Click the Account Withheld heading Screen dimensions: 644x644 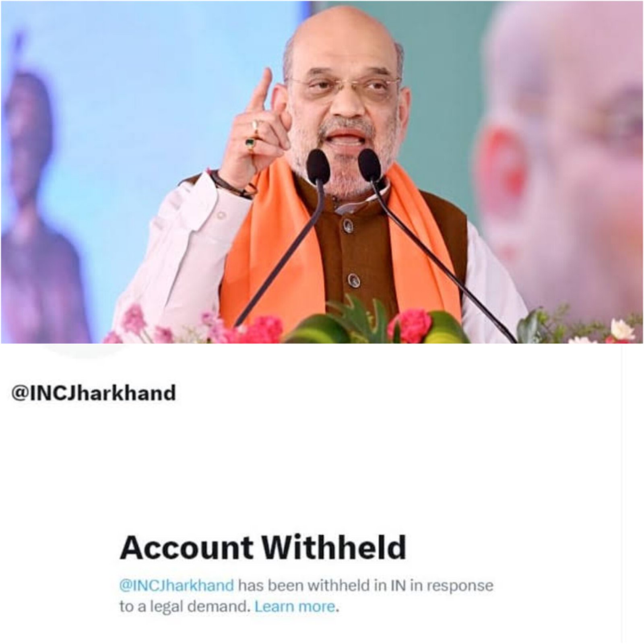click(263, 547)
